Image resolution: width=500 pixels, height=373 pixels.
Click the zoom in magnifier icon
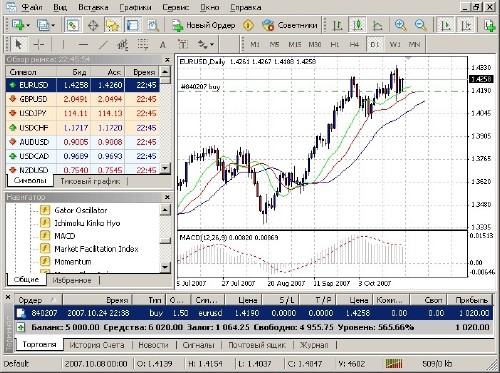400,25
